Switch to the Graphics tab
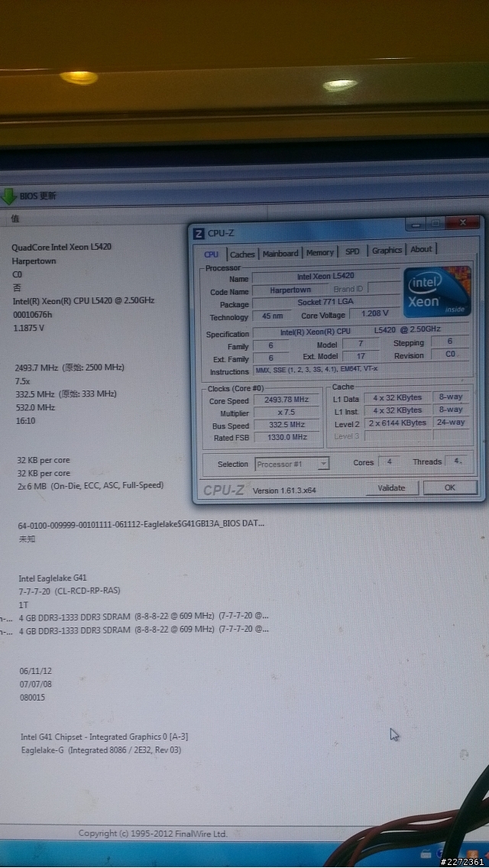This screenshot has height=868, width=489. (x=387, y=250)
